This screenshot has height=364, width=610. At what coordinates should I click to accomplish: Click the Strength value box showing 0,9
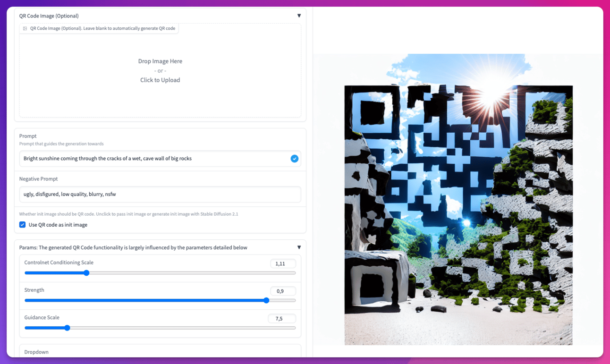click(283, 291)
